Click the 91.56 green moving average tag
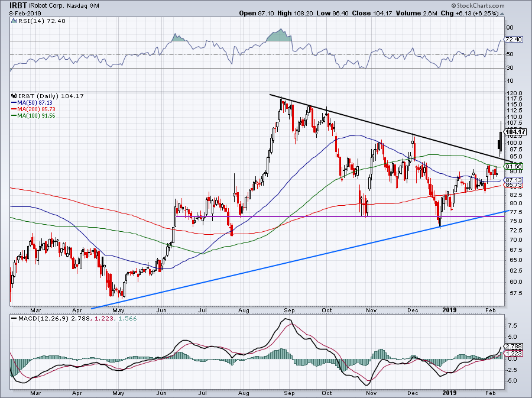 (x=514, y=167)
